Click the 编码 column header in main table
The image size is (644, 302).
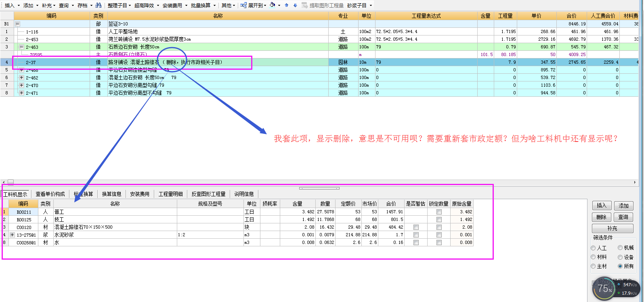click(x=51, y=16)
